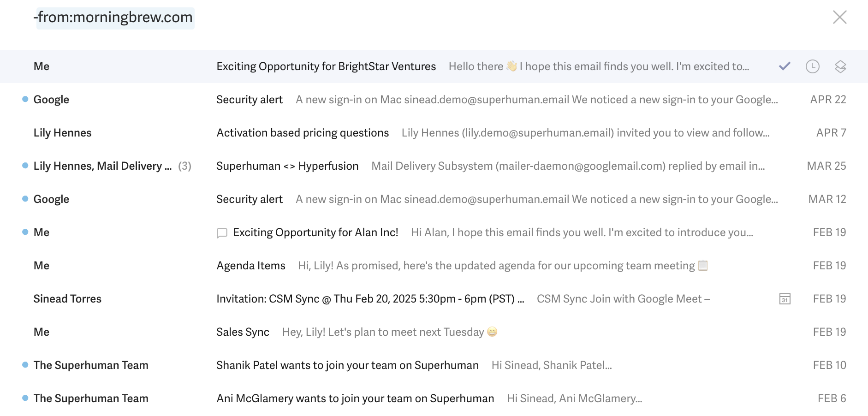This screenshot has width=868, height=416.
Task: Click the FEB 10 date
Action: 829,365
